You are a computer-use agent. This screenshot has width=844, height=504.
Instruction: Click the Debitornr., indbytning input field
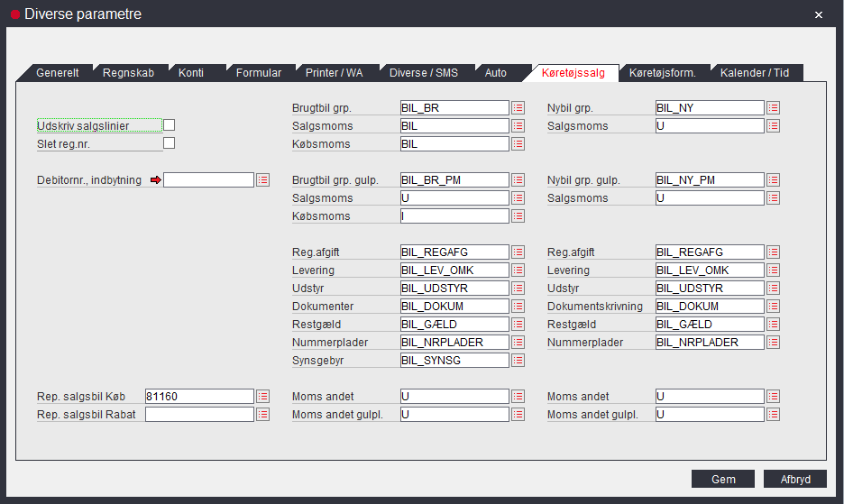tap(208, 180)
